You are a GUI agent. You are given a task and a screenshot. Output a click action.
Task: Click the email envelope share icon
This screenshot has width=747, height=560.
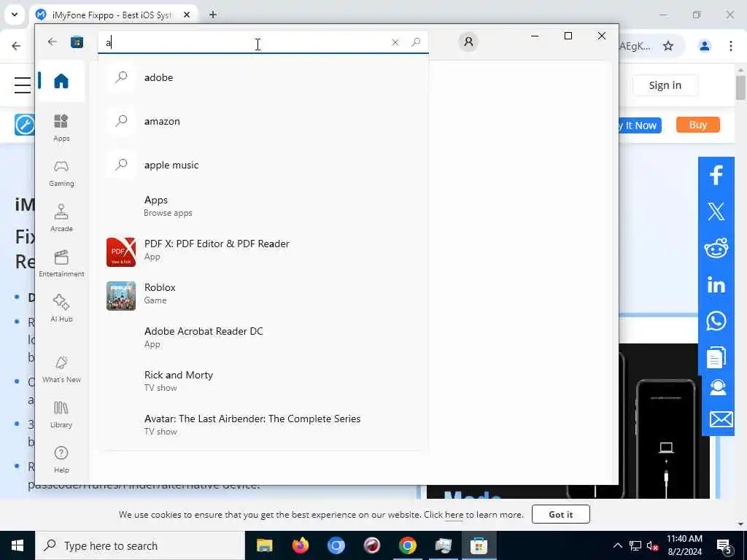coord(721,419)
